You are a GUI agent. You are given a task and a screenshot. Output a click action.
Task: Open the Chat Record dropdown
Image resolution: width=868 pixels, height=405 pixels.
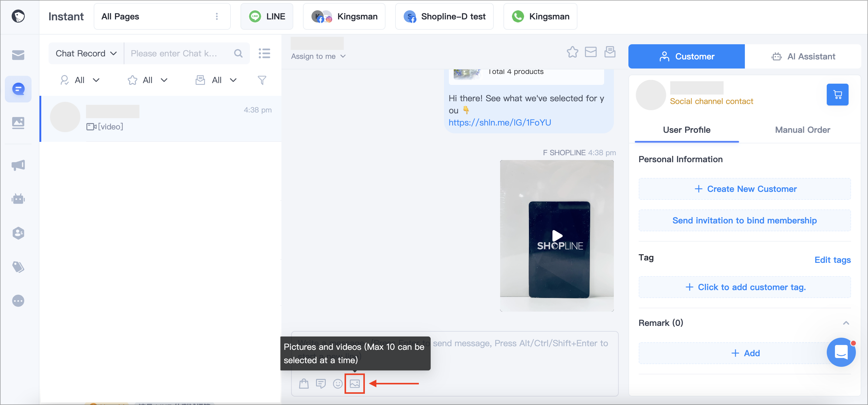(x=86, y=54)
